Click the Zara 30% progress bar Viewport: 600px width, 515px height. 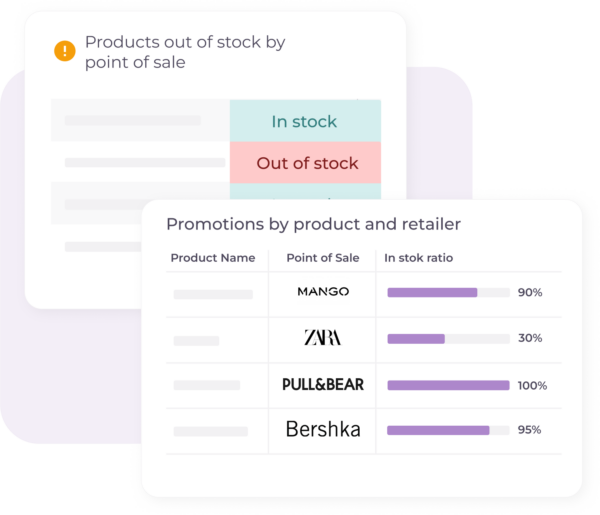click(447, 339)
